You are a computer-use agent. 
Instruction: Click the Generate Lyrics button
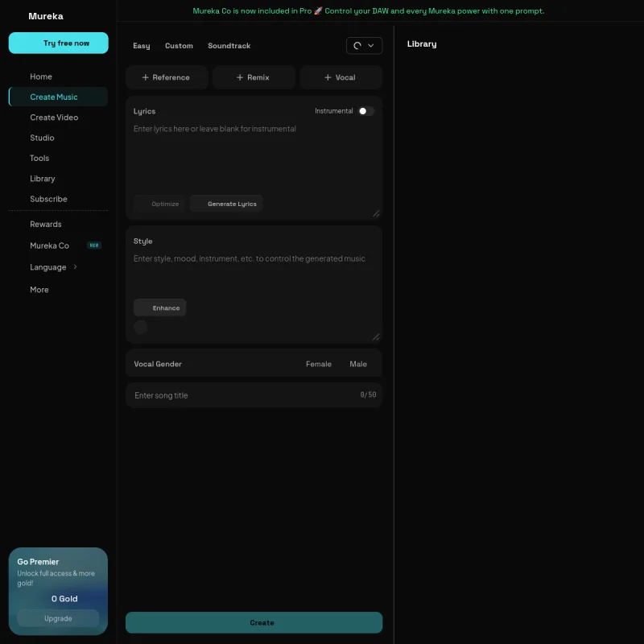[x=226, y=204]
